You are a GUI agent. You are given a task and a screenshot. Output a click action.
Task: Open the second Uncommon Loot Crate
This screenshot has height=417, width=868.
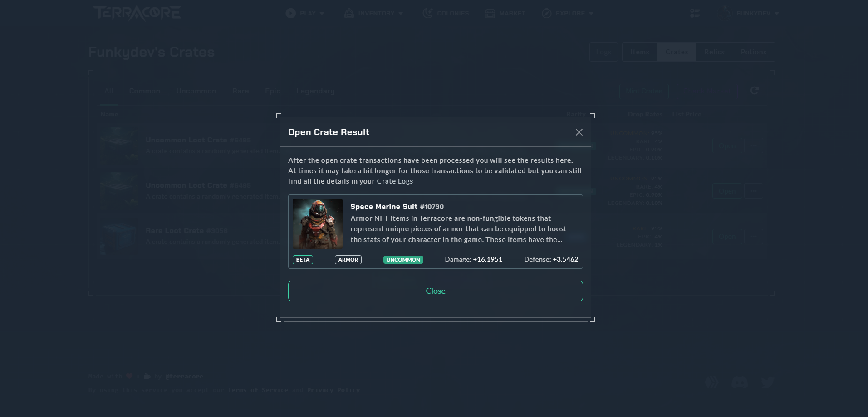(x=727, y=191)
